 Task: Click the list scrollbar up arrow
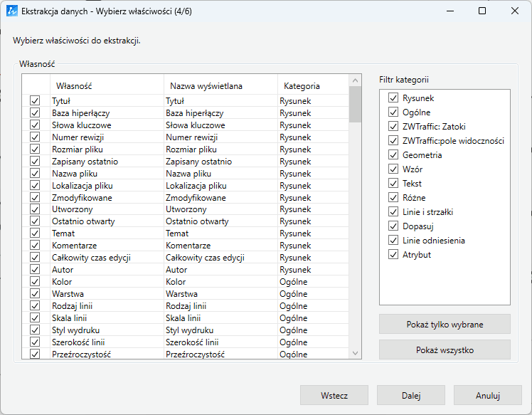point(355,80)
